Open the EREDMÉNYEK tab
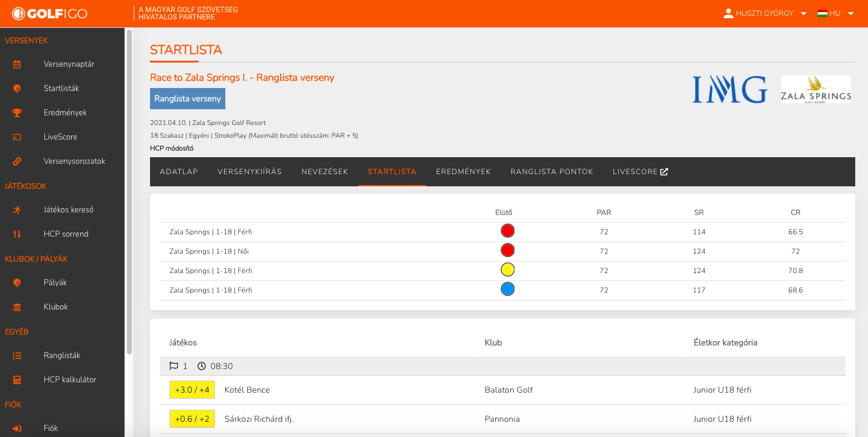Screen dimensions: 868x437 point(463,172)
